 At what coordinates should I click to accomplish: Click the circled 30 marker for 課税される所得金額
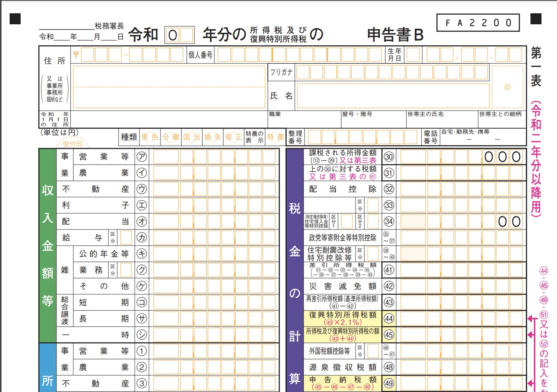pyautogui.click(x=389, y=157)
